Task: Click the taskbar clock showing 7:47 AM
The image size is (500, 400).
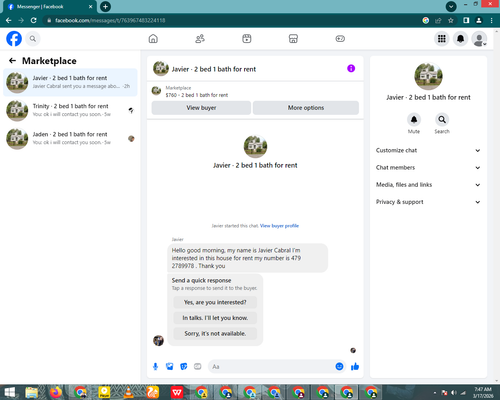Action: pyautogui.click(x=483, y=392)
